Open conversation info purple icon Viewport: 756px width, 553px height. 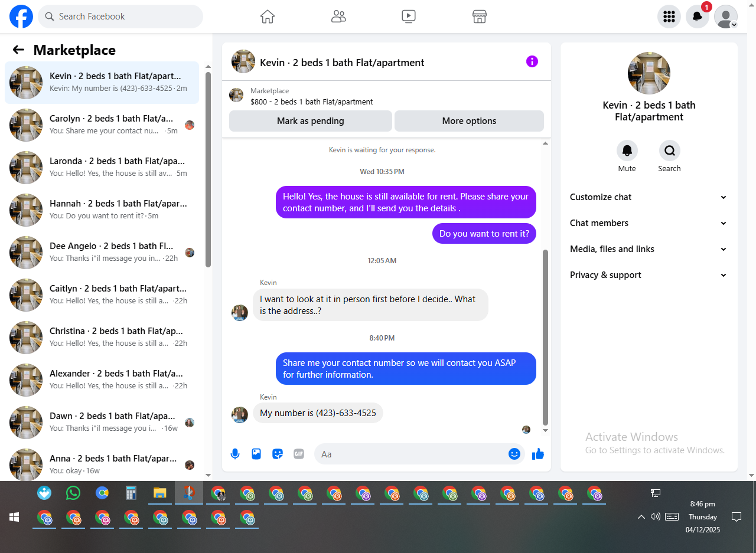[x=532, y=61]
